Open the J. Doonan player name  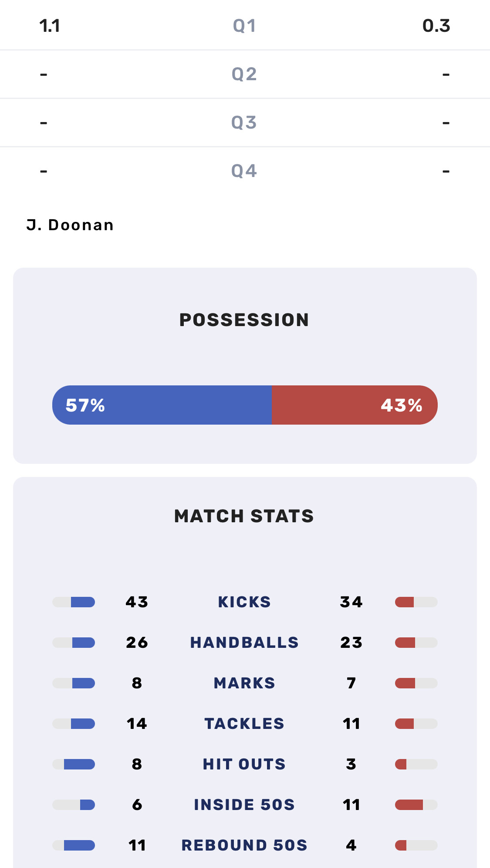[x=70, y=225]
